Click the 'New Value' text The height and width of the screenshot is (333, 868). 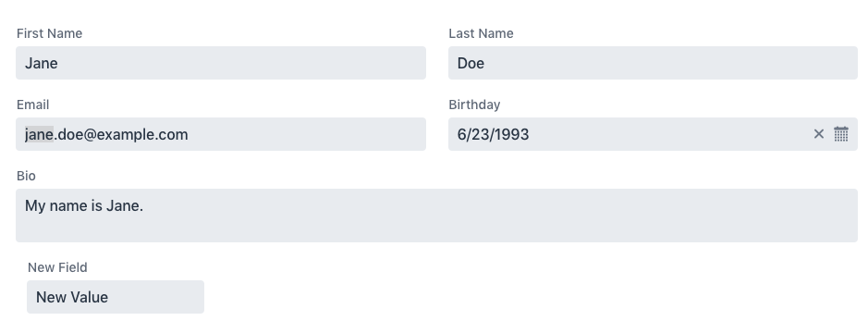coord(72,298)
